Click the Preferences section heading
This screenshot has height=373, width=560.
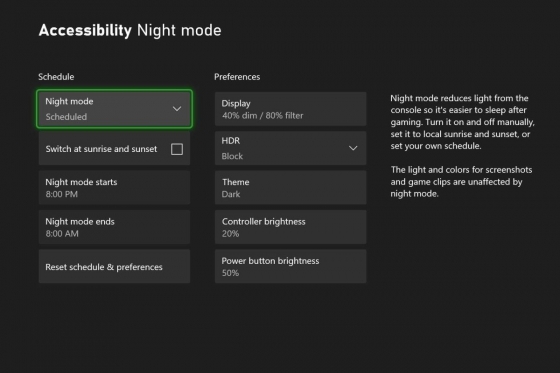(x=237, y=77)
